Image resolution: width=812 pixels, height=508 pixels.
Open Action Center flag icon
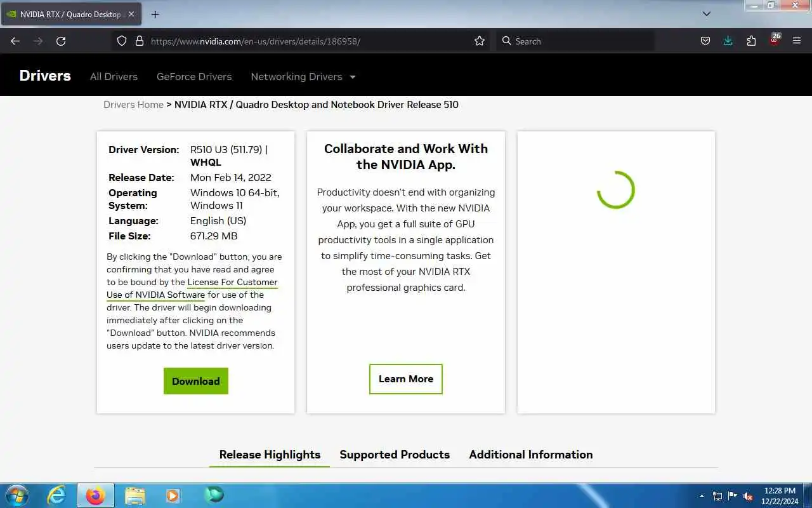(x=733, y=496)
